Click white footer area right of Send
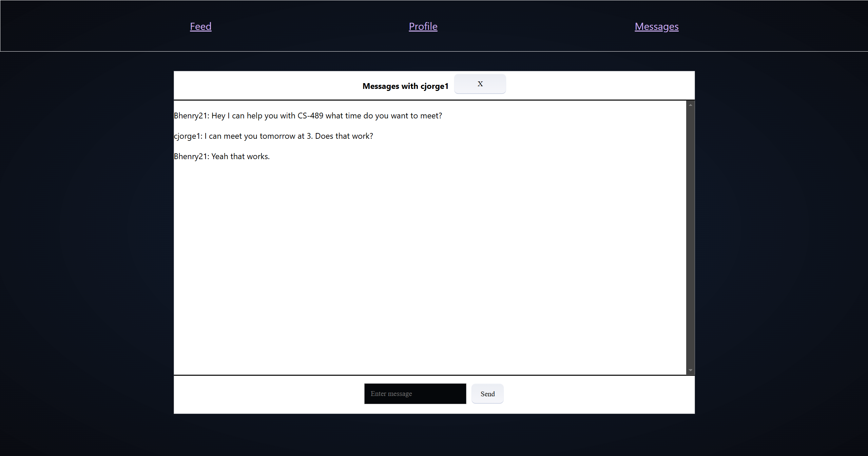The width and height of the screenshot is (868, 456). [x=597, y=394]
